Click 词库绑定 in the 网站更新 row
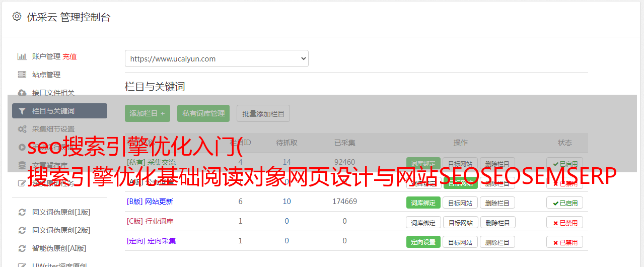The height and width of the screenshot is (267, 644). [x=423, y=203]
